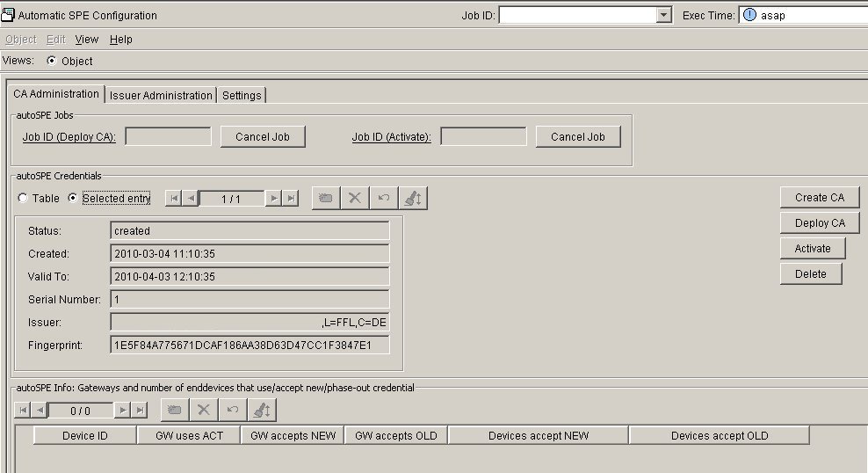The width and height of the screenshot is (868, 473).
Task: Click the Create CA button
Action: [820, 198]
